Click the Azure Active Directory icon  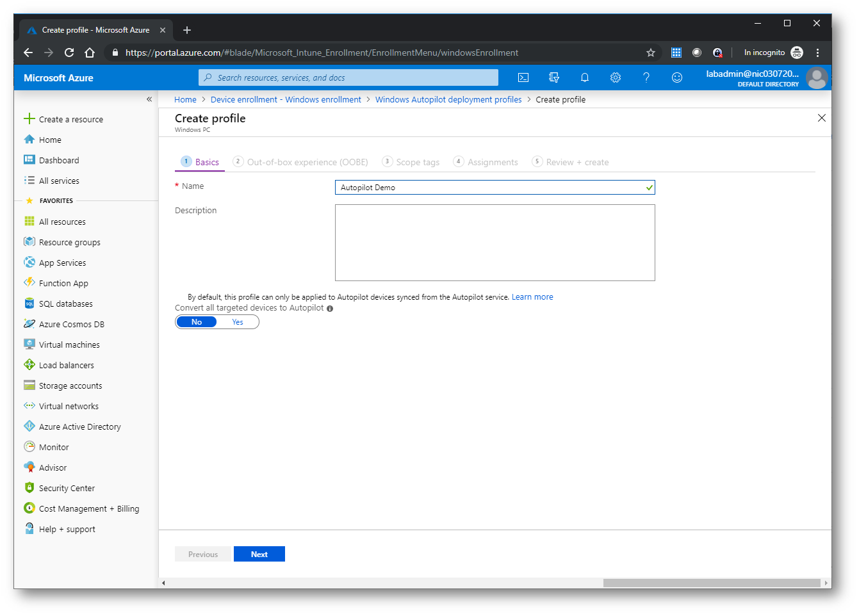pyautogui.click(x=29, y=426)
